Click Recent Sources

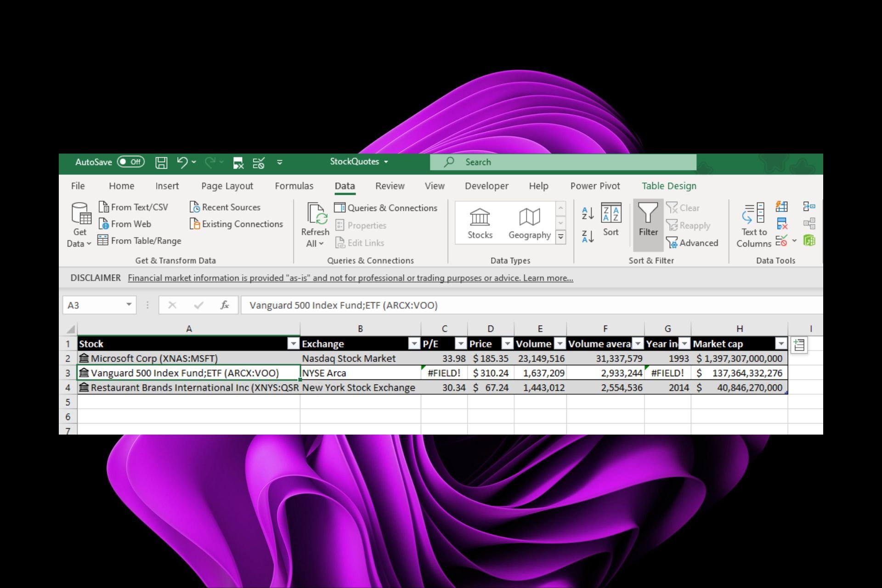pos(225,207)
